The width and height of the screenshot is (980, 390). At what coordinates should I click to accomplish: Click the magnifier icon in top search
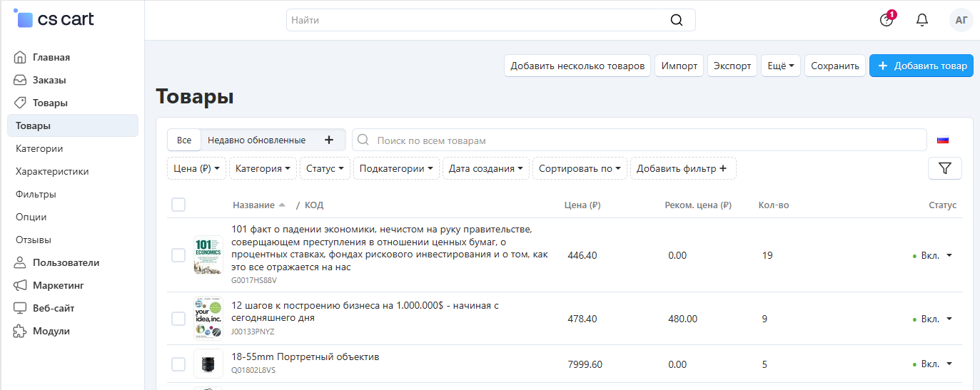(677, 20)
